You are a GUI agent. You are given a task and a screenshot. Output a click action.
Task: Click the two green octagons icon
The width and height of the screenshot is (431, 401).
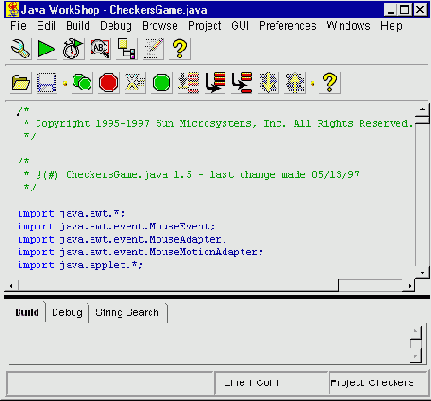point(82,83)
